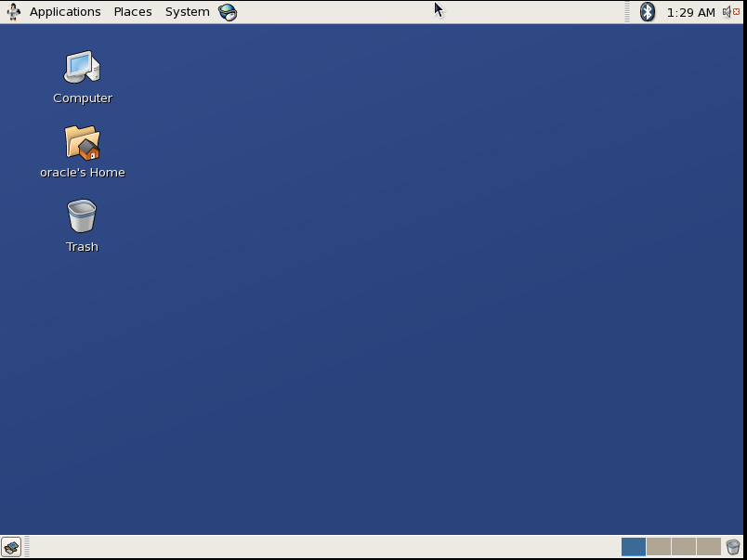
Task: Select the oracle's Home folder icon
Action: (x=83, y=142)
